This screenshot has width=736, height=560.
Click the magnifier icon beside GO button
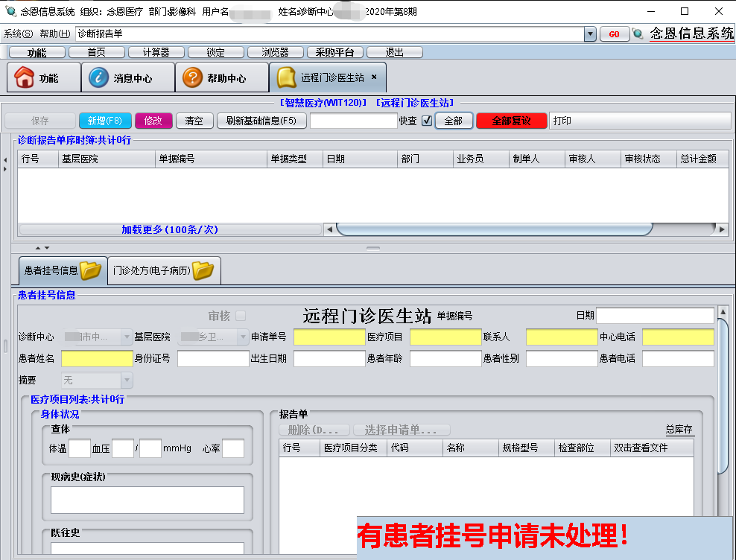pyautogui.click(x=638, y=34)
